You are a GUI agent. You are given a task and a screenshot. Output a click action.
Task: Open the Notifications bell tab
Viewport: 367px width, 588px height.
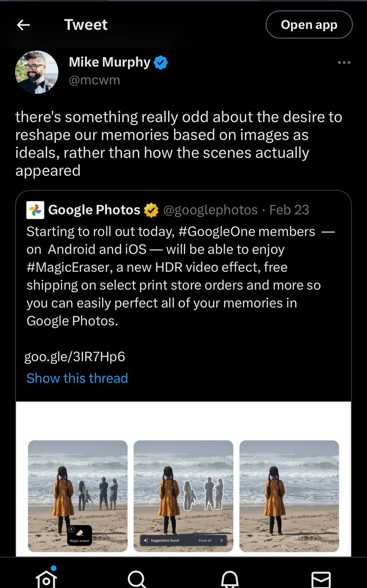coord(230,578)
